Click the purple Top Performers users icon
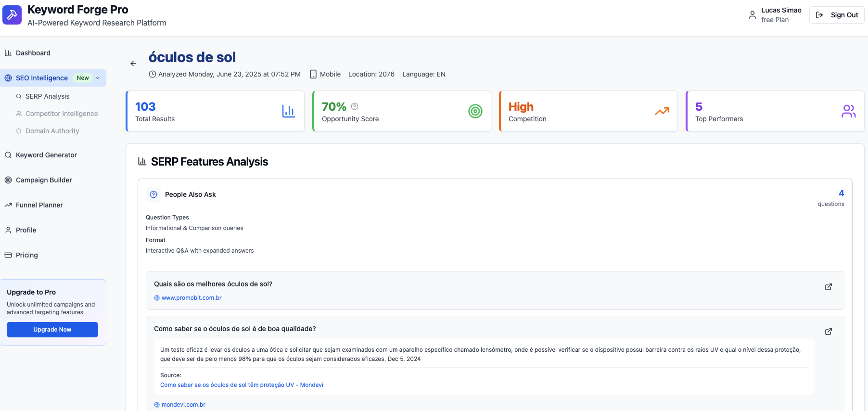Viewport: 868px width, 411px height. click(x=849, y=111)
